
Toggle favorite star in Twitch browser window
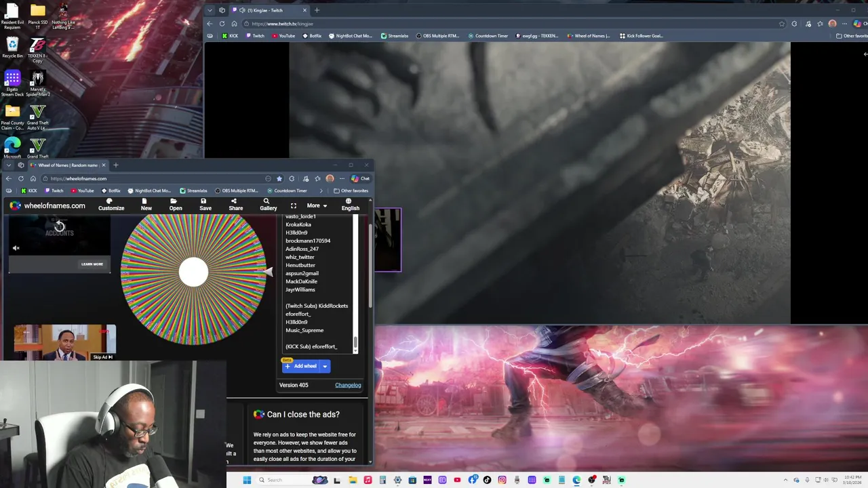pos(782,24)
